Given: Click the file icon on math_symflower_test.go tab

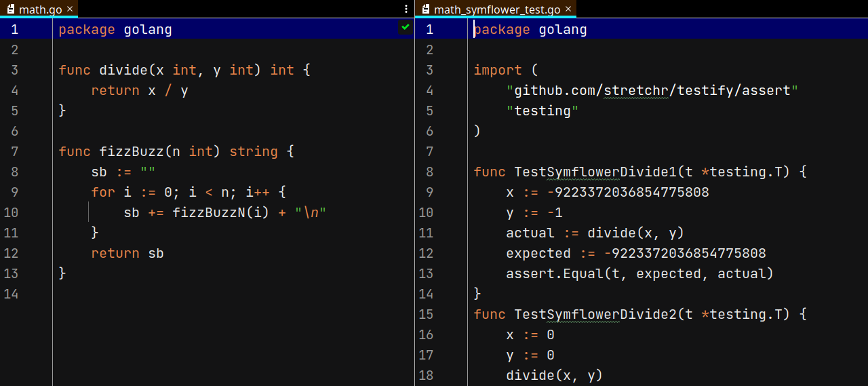Looking at the screenshot, I should coord(426,9).
